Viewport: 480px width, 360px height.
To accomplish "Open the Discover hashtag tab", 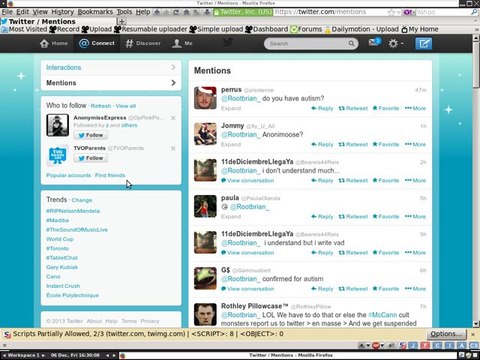I will coord(143,43).
